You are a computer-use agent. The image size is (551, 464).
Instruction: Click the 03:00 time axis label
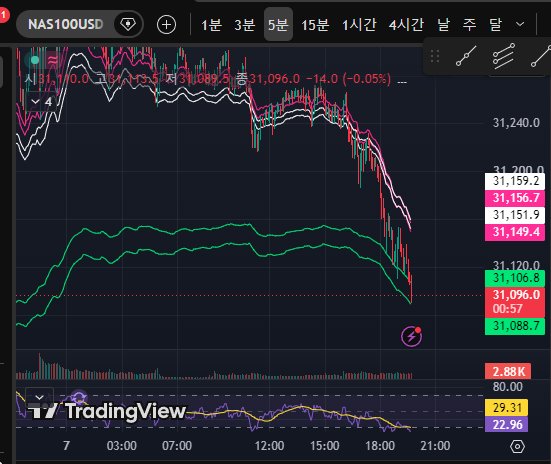pos(122,446)
